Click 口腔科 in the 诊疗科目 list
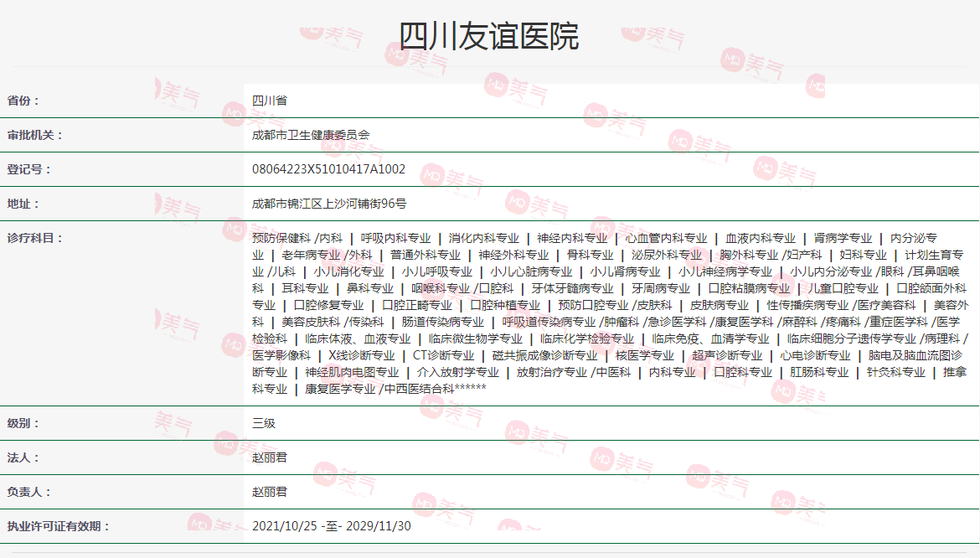 (503, 291)
